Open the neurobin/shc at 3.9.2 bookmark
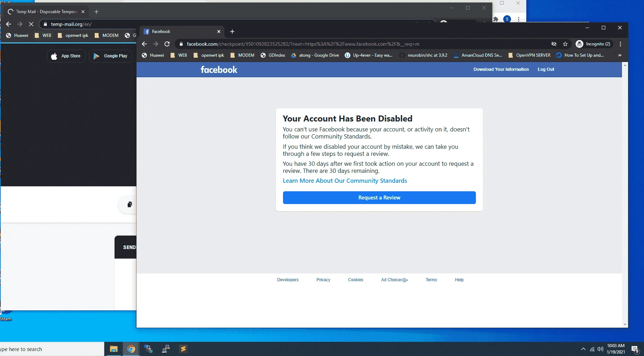The width and height of the screenshot is (644, 356). pyautogui.click(x=423, y=55)
